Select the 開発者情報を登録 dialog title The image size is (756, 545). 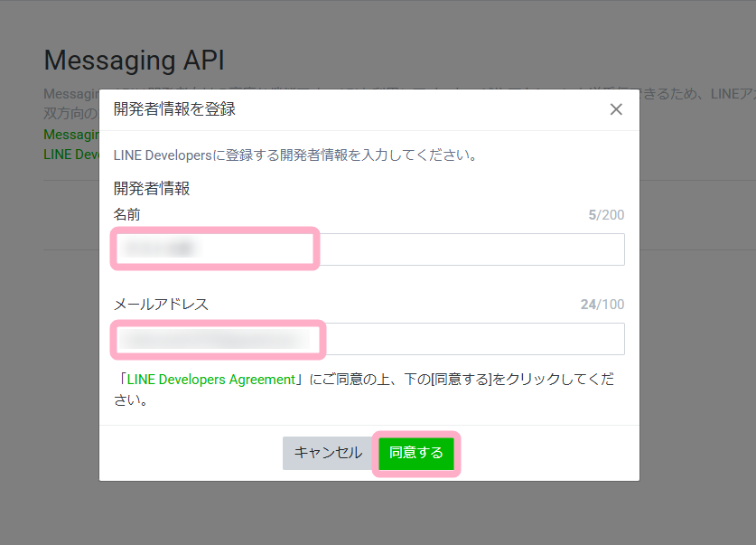pyautogui.click(x=174, y=109)
